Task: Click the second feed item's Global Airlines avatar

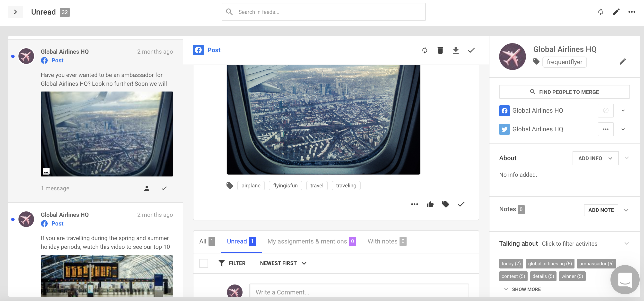Action: click(26, 219)
